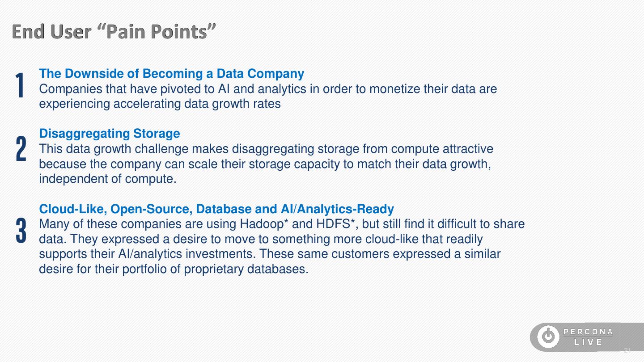Click the line ending "portfolio of proprietary databases."
This screenshot has height=362, width=644.
coord(174,269)
